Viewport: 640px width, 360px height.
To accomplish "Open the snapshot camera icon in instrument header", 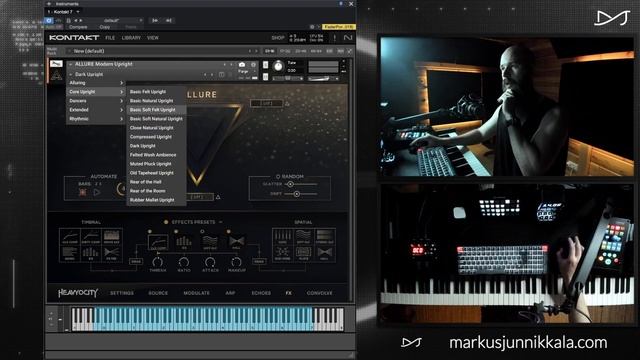I will point(242,64).
